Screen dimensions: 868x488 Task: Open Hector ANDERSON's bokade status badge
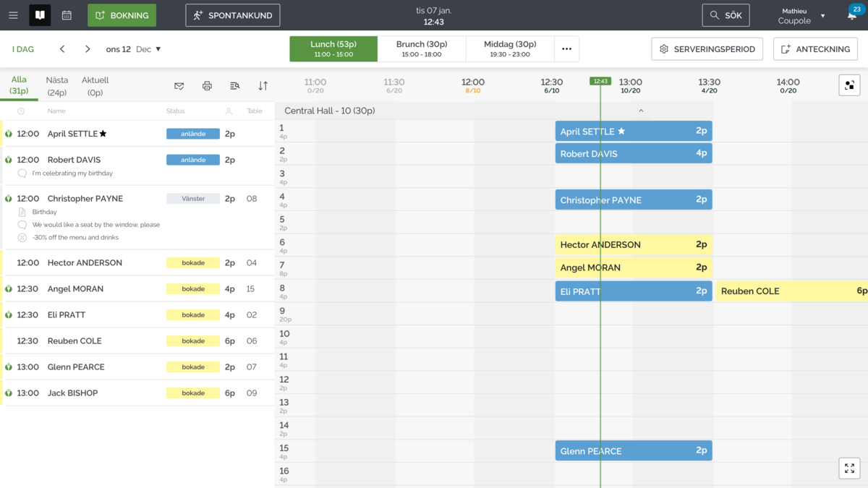193,262
